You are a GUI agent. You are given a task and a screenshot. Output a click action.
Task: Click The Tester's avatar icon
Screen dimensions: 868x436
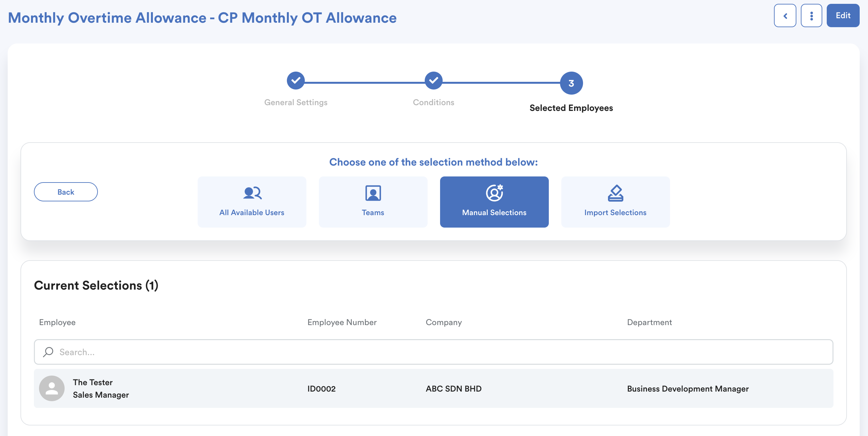[52, 388]
